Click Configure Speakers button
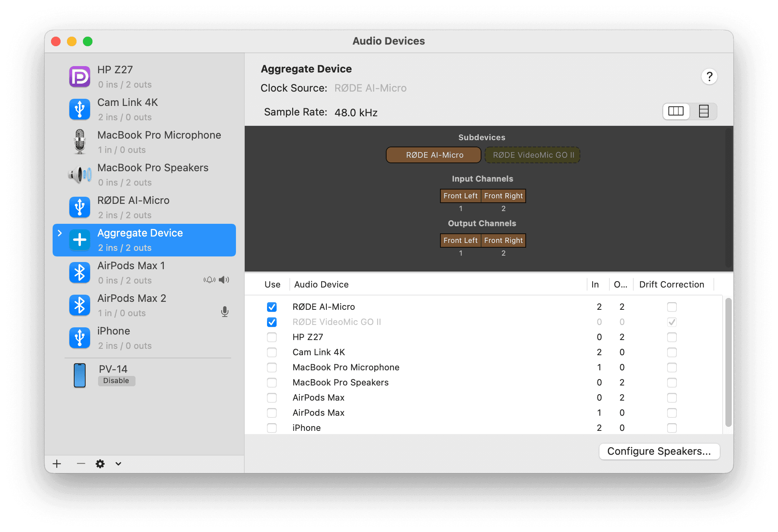This screenshot has height=532, width=778. pyautogui.click(x=659, y=451)
